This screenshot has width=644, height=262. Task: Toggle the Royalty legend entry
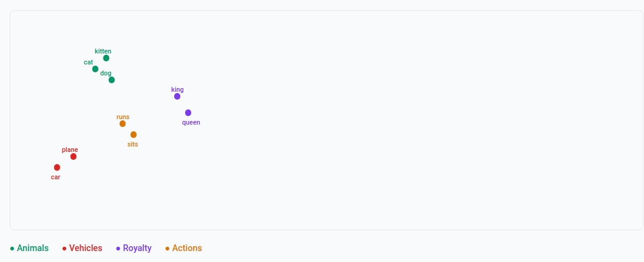pos(134,249)
